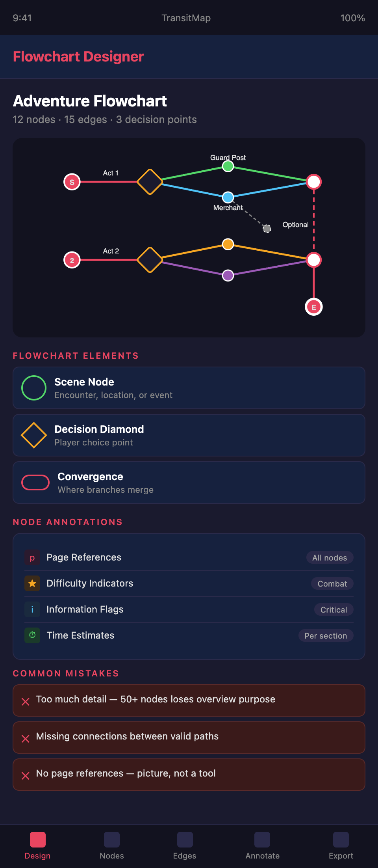
Task: Click the Page References 'p' icon
Action: click(x=32, y=557)
